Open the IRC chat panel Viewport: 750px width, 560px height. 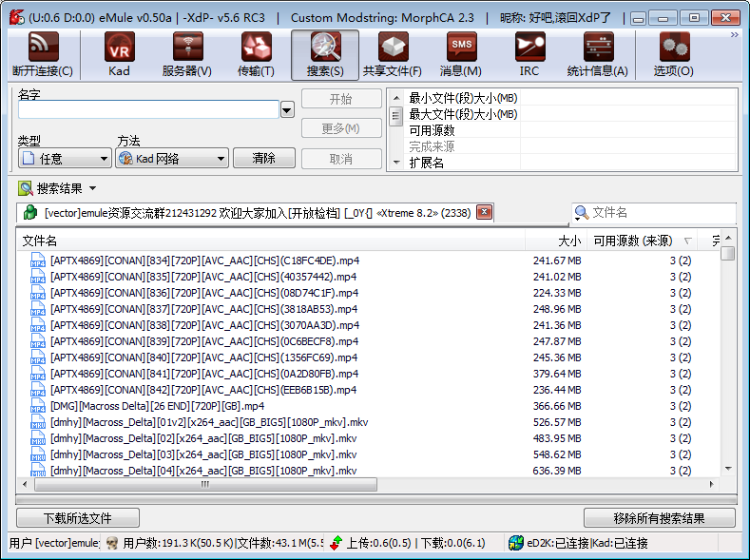529,54
